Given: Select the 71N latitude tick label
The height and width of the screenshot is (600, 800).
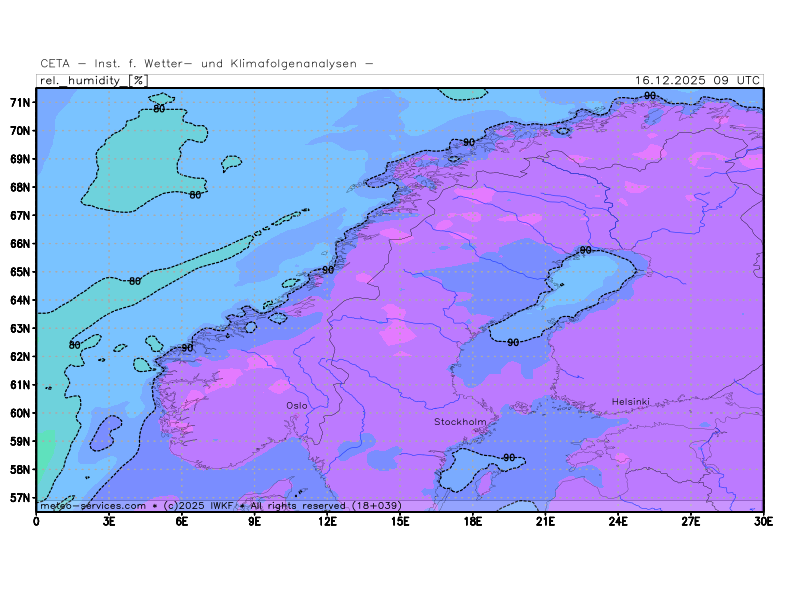Looking at the screenshot, I should click(x=19, y=102).
